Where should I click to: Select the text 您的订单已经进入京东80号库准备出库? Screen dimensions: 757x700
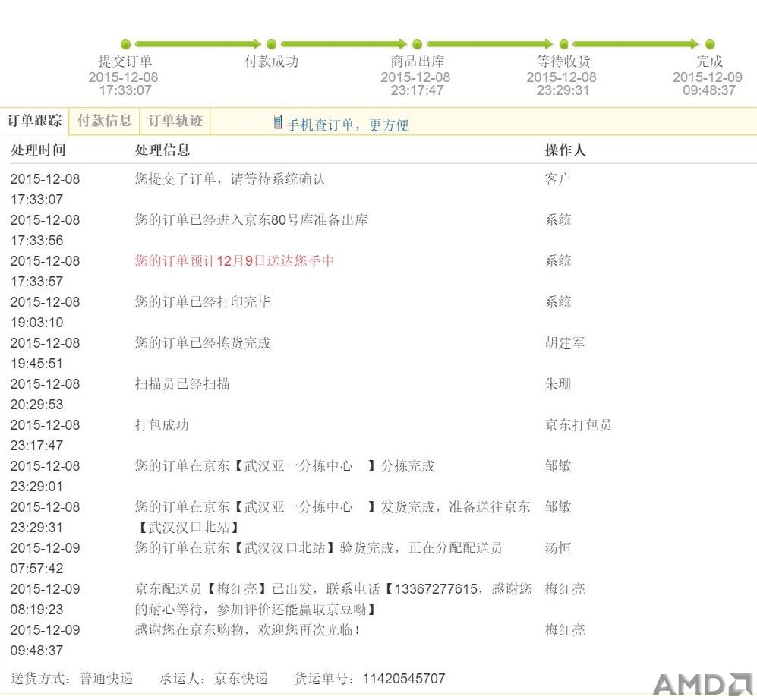[251, 220]
